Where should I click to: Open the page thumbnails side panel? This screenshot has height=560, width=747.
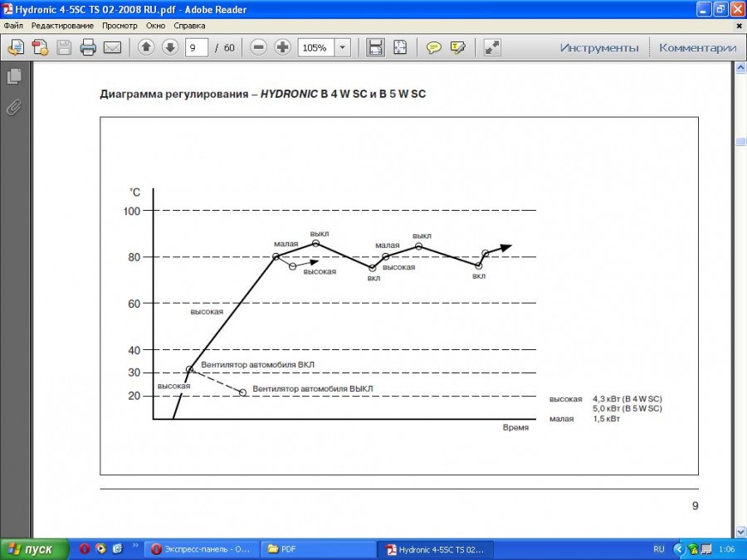pyautogui.click(x=14, y=77)
